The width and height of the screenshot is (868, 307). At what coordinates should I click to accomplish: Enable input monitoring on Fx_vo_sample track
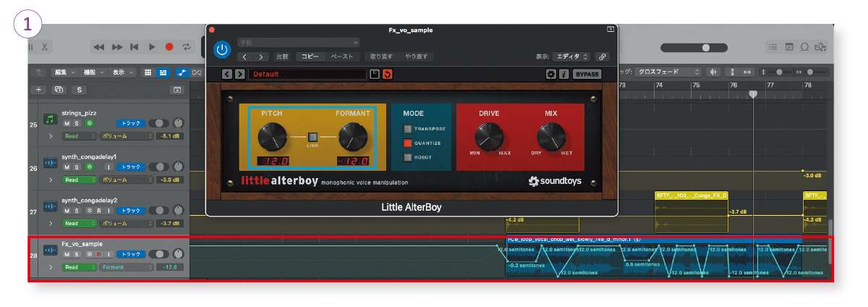click(x=110, y=254)
